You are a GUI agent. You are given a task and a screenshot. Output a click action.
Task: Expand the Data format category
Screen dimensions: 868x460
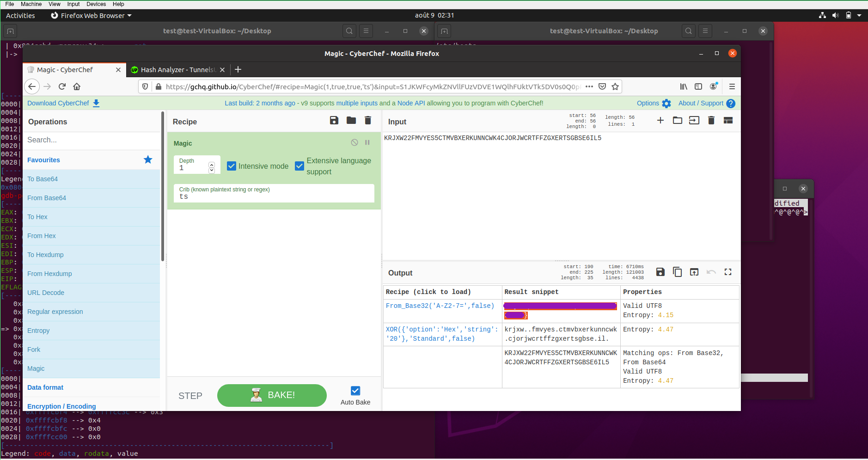[45, 387]
